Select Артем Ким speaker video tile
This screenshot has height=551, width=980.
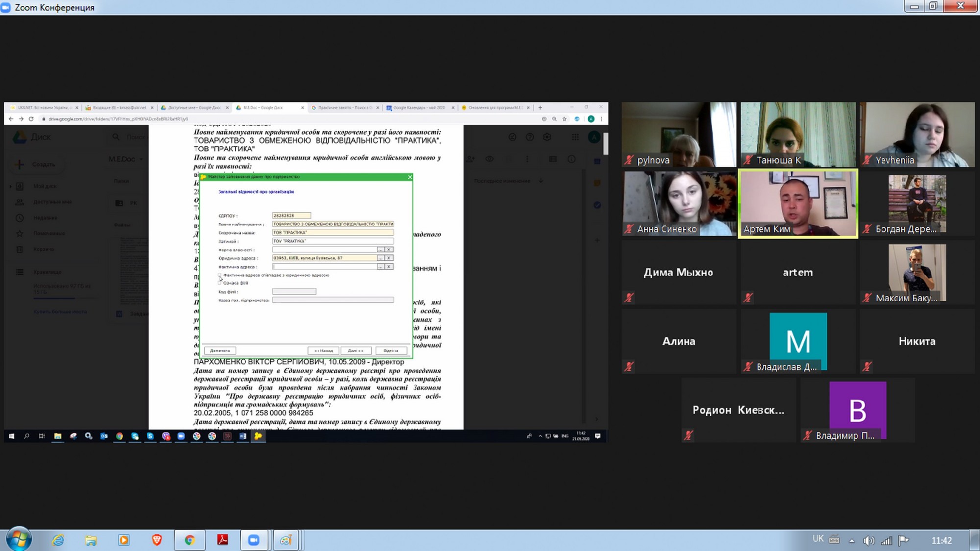pyautogui.click(x=798, y=203)
